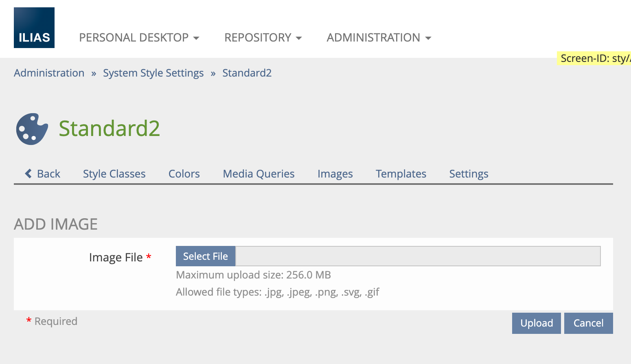Click the yellow Screen-ID label
This screenshot has width=631, height=364.
(x=594, y=58)
